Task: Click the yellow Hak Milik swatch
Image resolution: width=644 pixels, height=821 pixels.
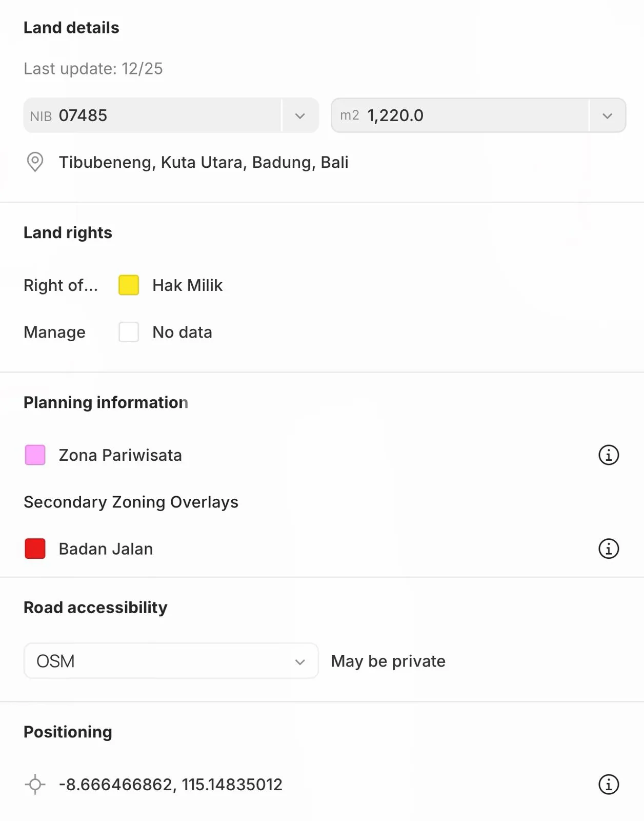Action: (x=129, y=285)
